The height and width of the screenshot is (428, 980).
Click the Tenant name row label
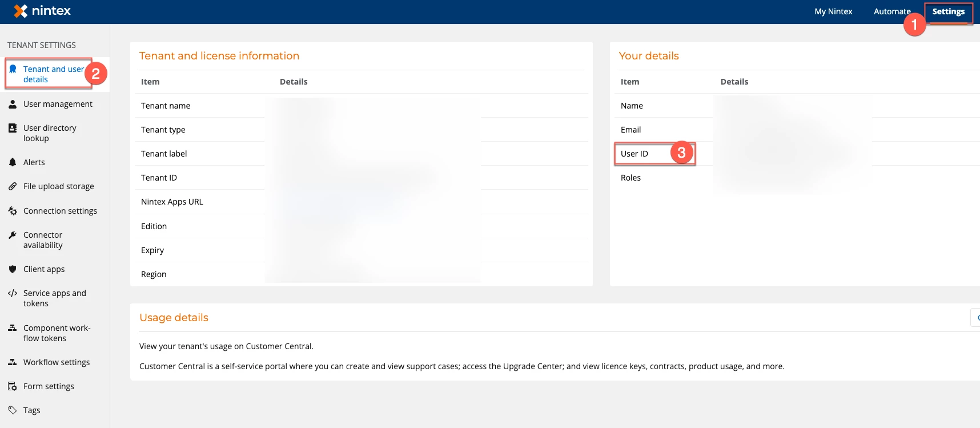coord(166,106)
